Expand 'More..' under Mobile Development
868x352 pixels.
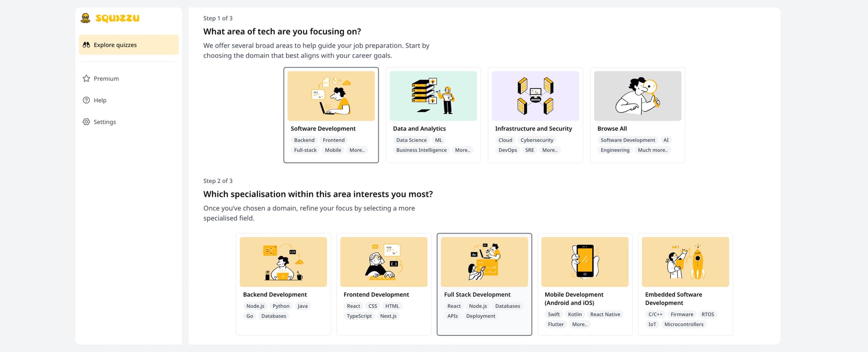click(580, 324)
